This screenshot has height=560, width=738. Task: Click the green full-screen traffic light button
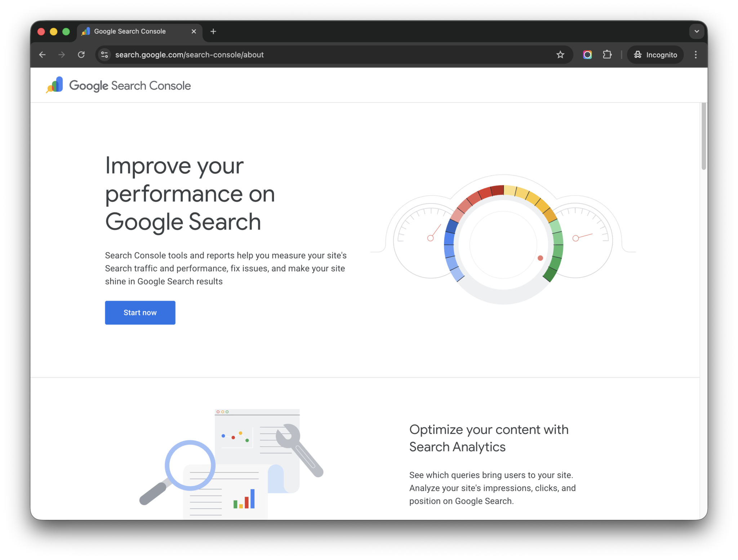(x=66, y=31)
